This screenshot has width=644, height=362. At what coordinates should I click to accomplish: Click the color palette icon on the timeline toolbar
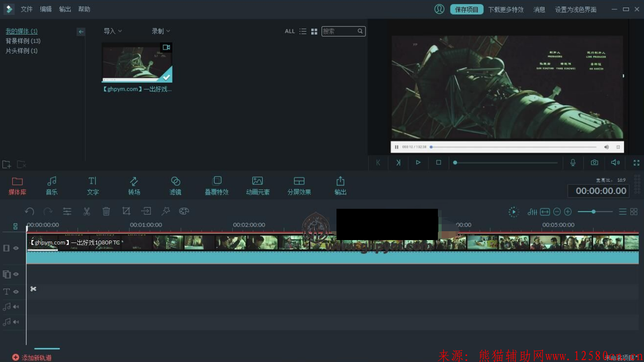coord(184,211)
